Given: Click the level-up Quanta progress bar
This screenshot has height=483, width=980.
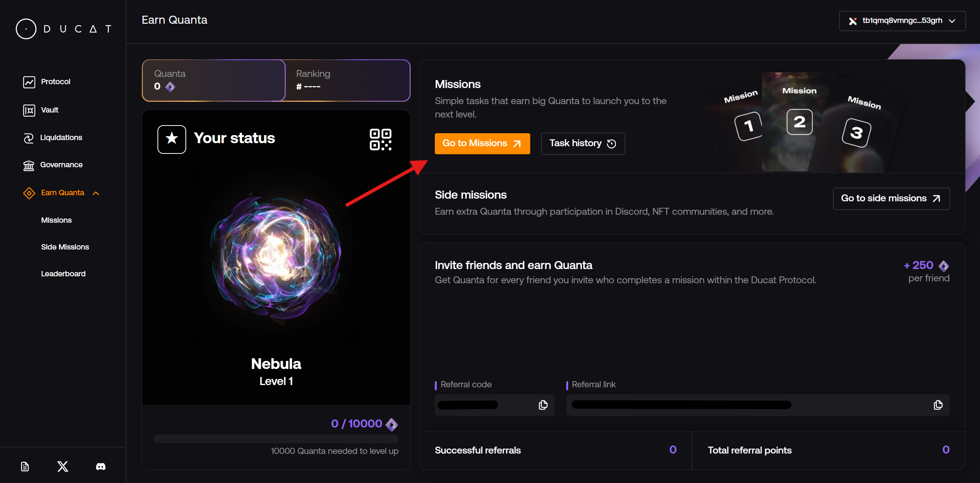Looking at the screenshot, I should click(276, 439).
